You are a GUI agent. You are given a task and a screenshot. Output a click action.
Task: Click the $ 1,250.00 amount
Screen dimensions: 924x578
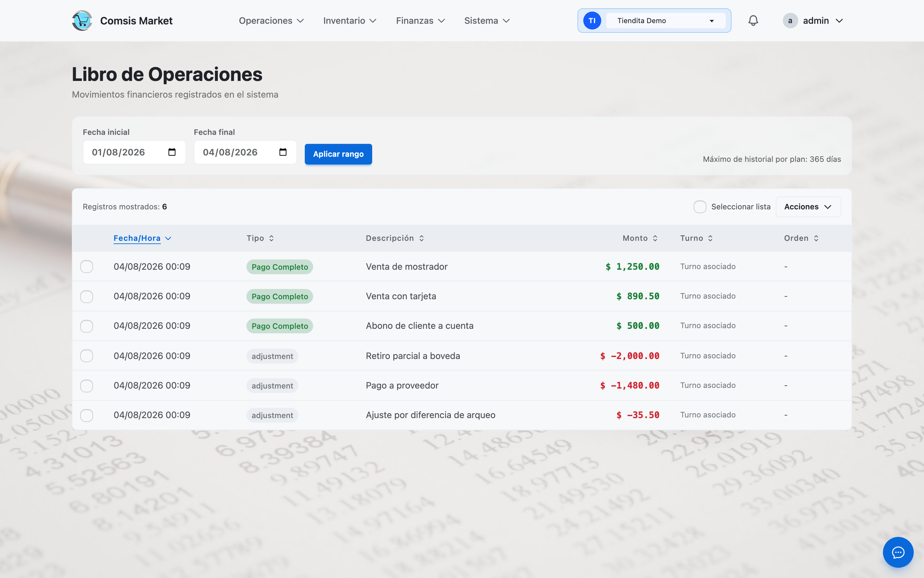pos(632,267)
